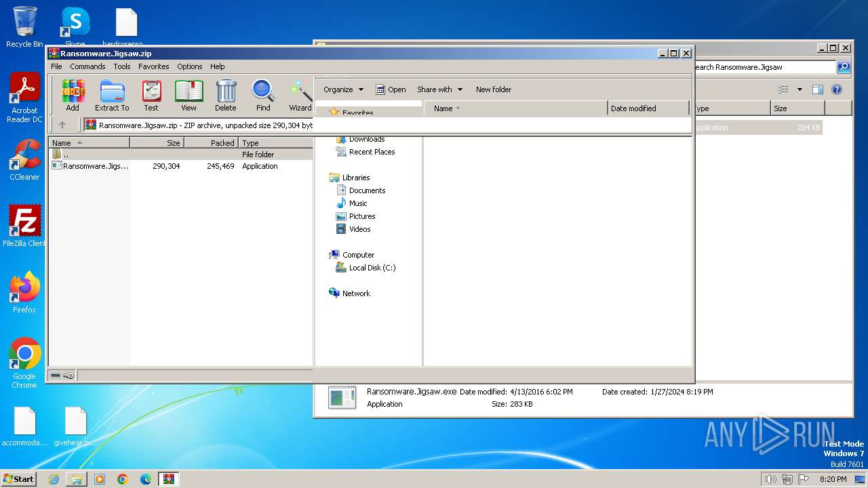868x488 pixels.
Task: Open Pictures library
Action: click(x=356, y=216)
